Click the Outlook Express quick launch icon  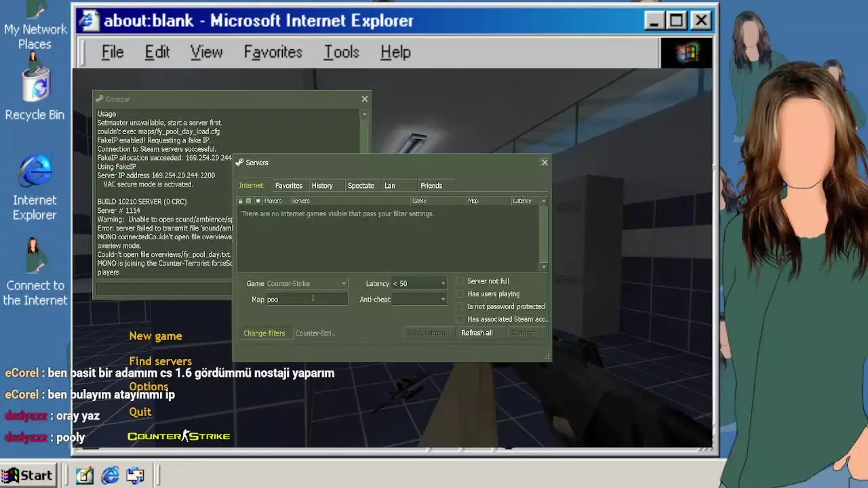point(135,476)
